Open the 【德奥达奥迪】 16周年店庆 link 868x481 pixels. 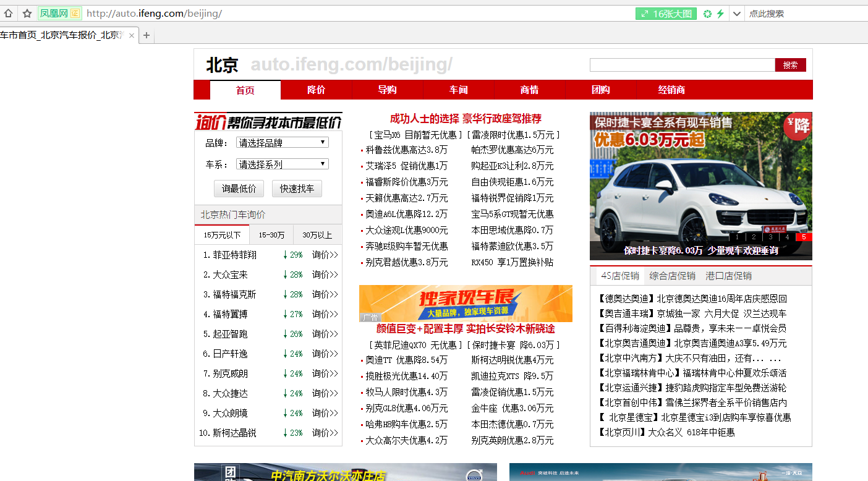(692, 299)
